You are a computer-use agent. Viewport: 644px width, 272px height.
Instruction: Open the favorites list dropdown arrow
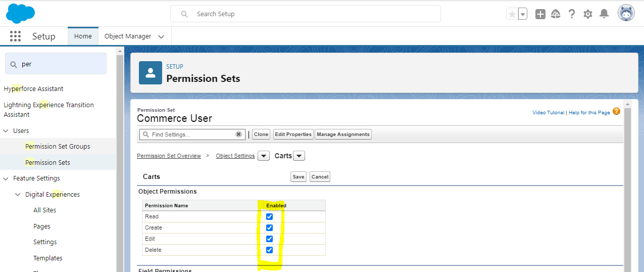(523, 14)
